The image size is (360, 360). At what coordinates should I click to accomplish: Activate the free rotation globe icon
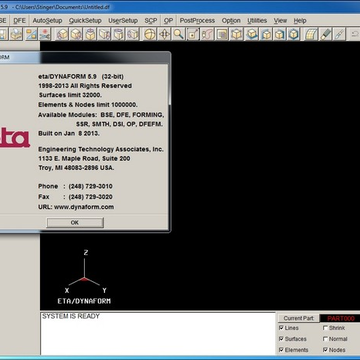(x=150, y=34)
